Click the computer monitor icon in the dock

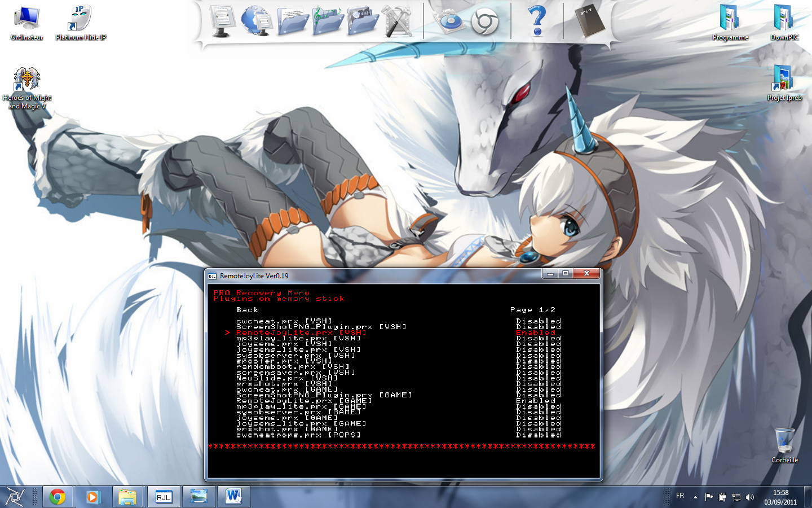tap(223, 20)
